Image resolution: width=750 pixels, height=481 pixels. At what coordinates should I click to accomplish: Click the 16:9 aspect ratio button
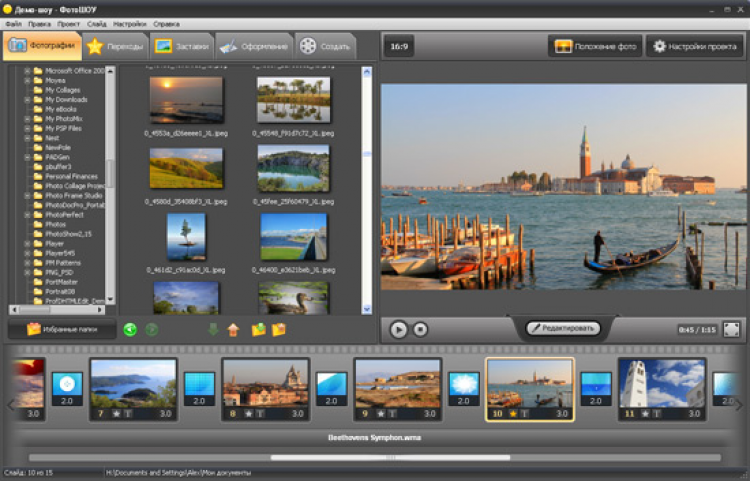pyautogui.click(x=399, y=46)
